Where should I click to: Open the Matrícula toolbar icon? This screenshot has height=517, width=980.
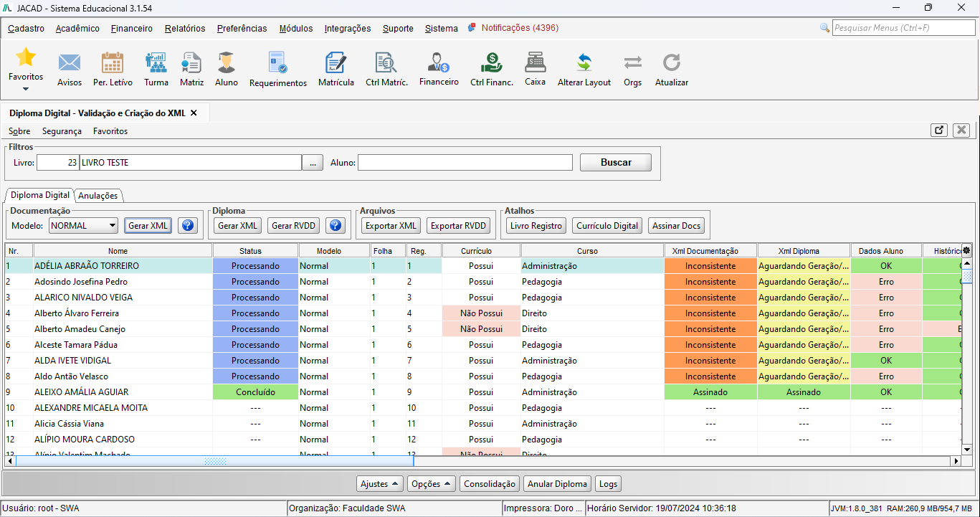pos(336,63)
